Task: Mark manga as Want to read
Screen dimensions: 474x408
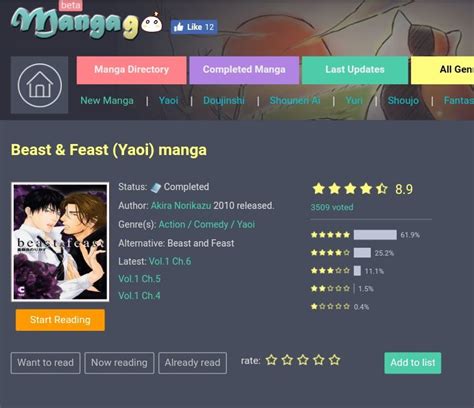Action: coord(45,363)
